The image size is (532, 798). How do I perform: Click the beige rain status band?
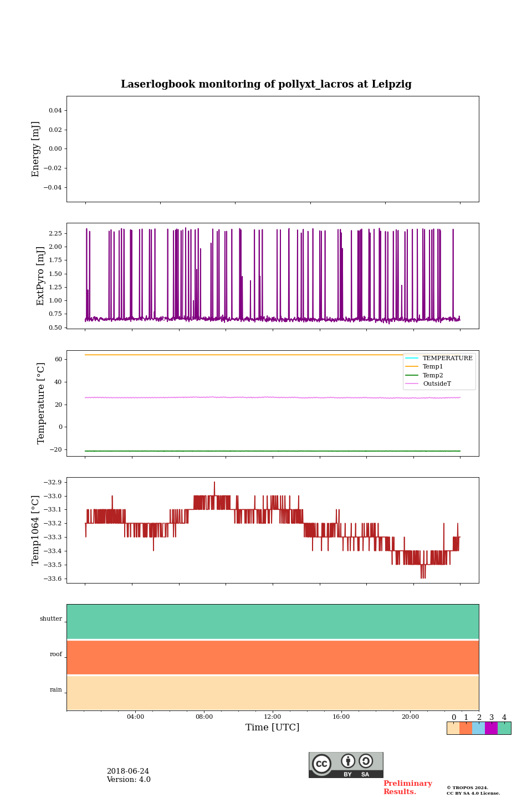pos(273,693)
